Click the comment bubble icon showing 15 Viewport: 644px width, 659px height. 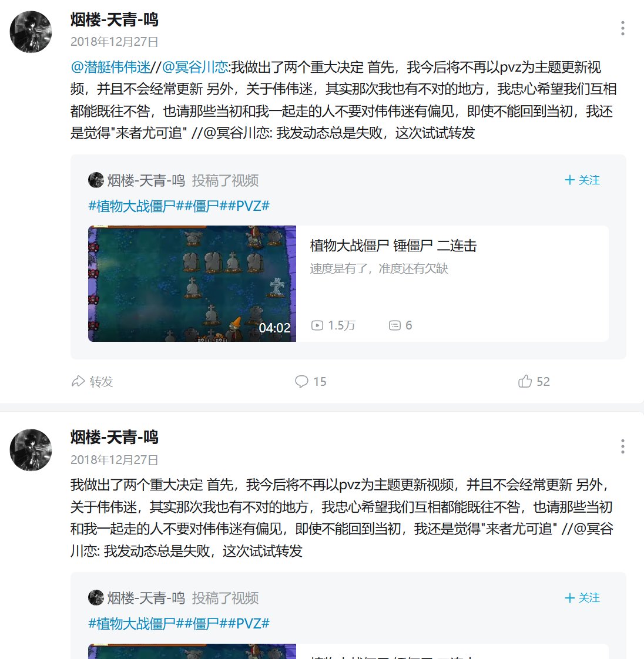coord(301,381)
